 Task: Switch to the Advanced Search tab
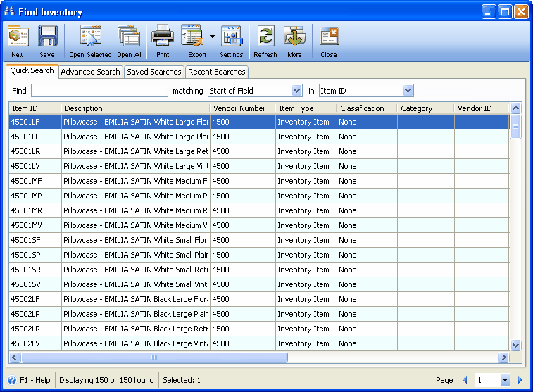tap(91, 72)
